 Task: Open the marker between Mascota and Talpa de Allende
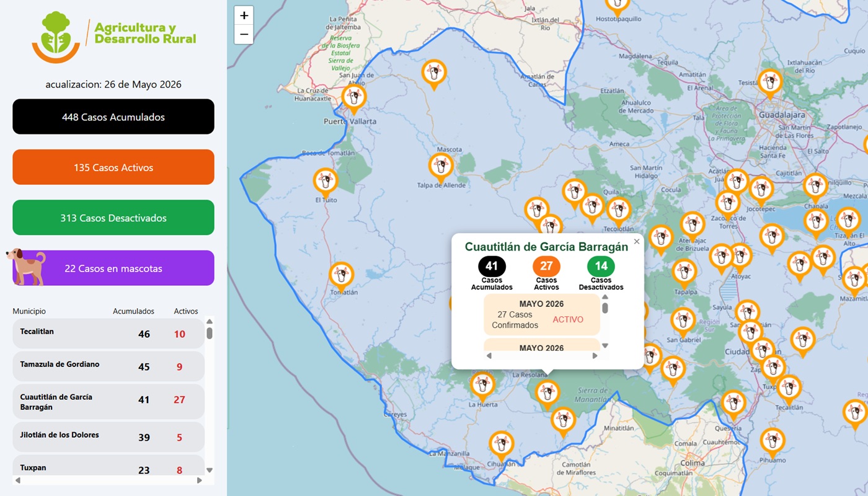coord(441,167)
